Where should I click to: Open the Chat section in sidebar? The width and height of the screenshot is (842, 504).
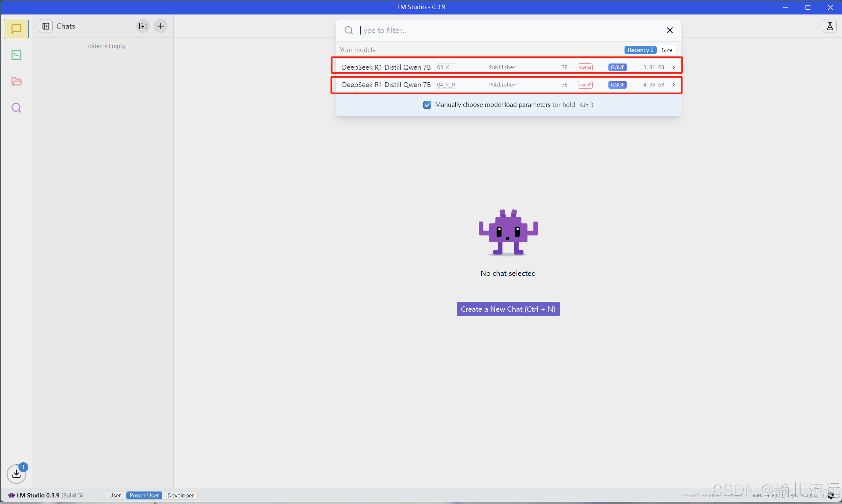[x=16, y=29]
